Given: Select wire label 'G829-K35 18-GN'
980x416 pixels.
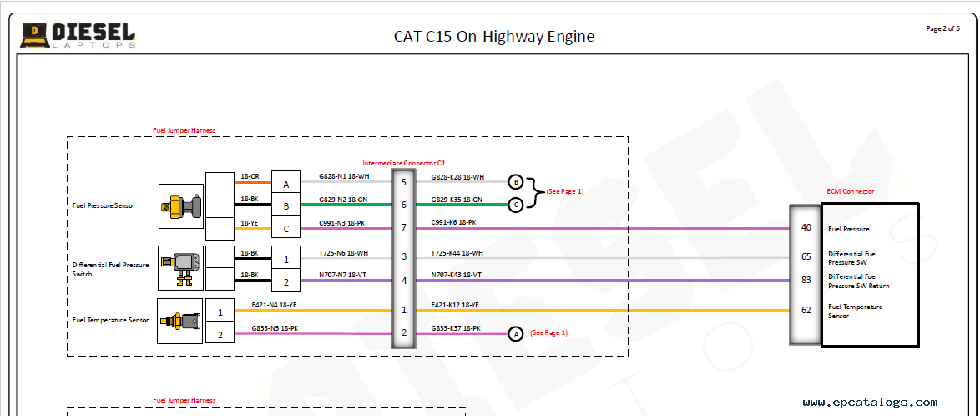Looking at the screenshot, I should pos(457,199).
